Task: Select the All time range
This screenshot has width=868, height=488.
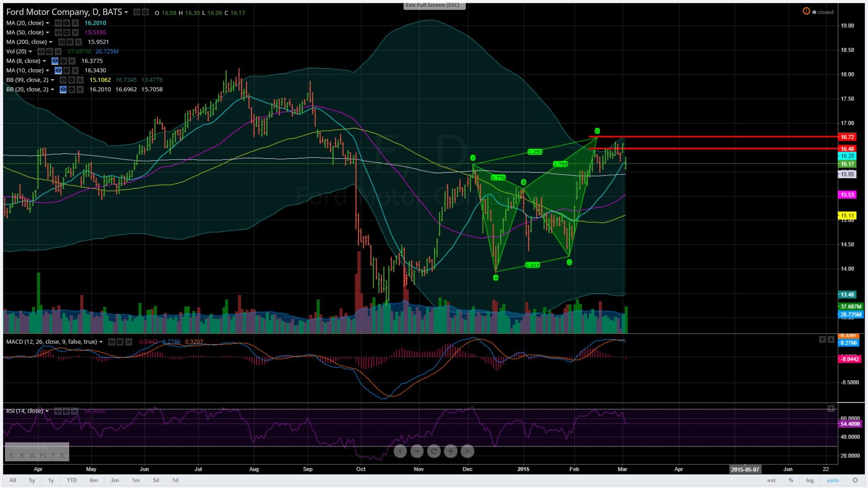Action: (x=13, y=480)
